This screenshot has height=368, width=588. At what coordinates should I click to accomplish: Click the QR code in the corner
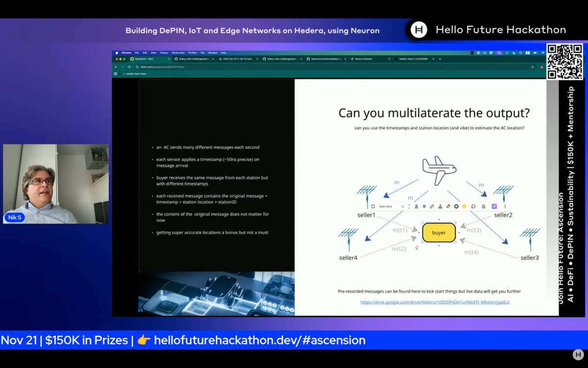[x=565, y=61]
